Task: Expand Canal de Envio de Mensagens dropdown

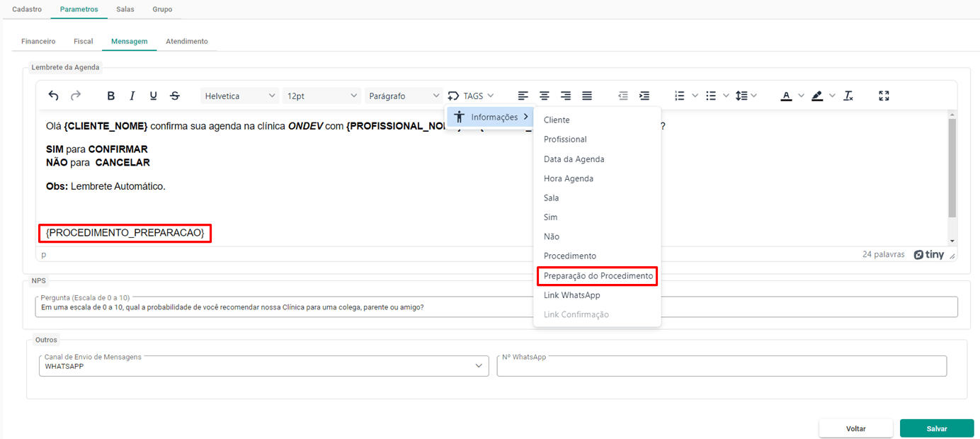Action: point(263,366)
